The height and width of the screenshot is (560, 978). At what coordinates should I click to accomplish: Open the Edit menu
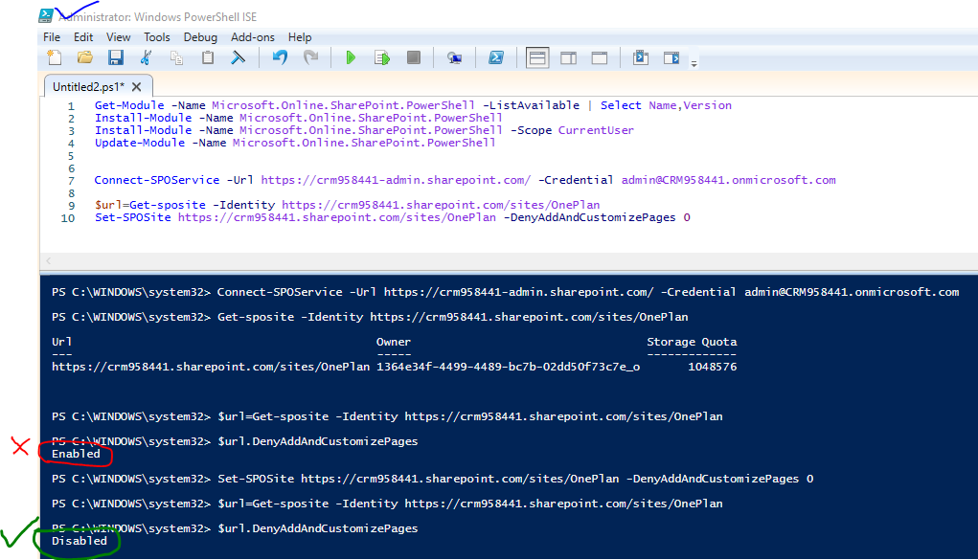click(83, 37)
